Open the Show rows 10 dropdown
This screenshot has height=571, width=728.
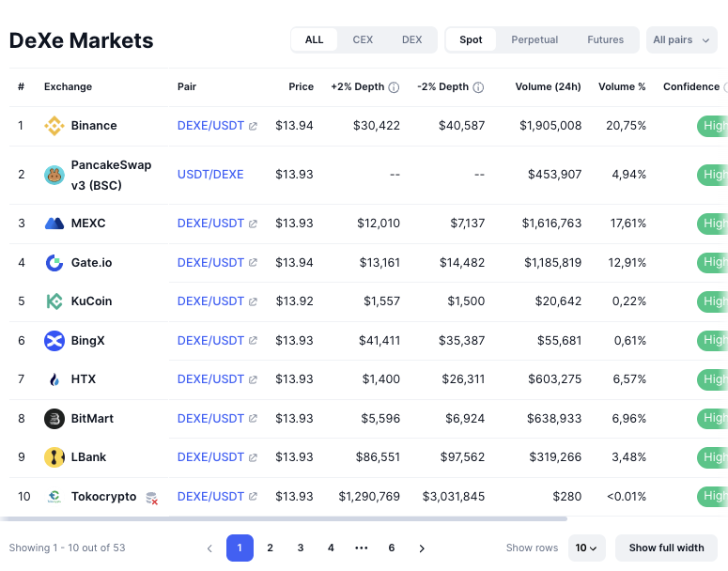coord(586,548)
